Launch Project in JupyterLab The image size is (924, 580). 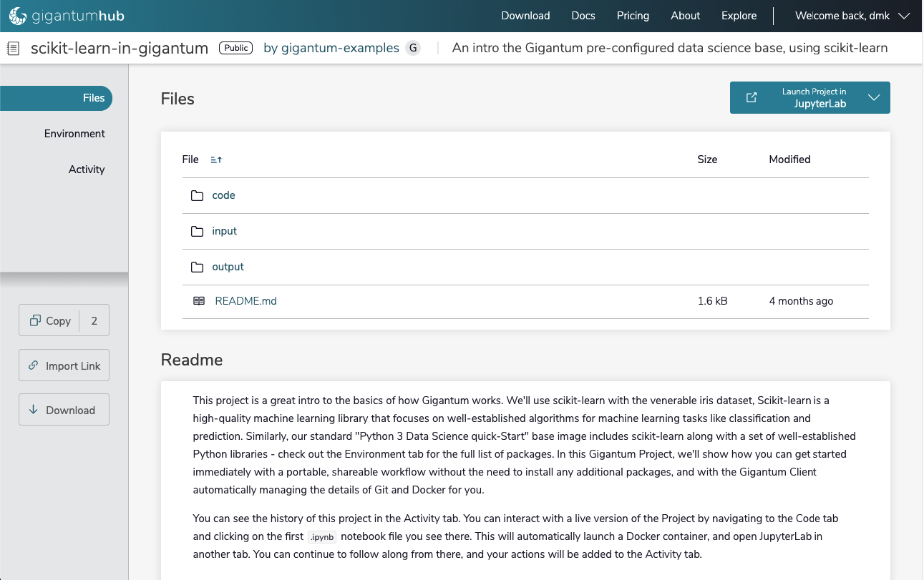(810, 97)
